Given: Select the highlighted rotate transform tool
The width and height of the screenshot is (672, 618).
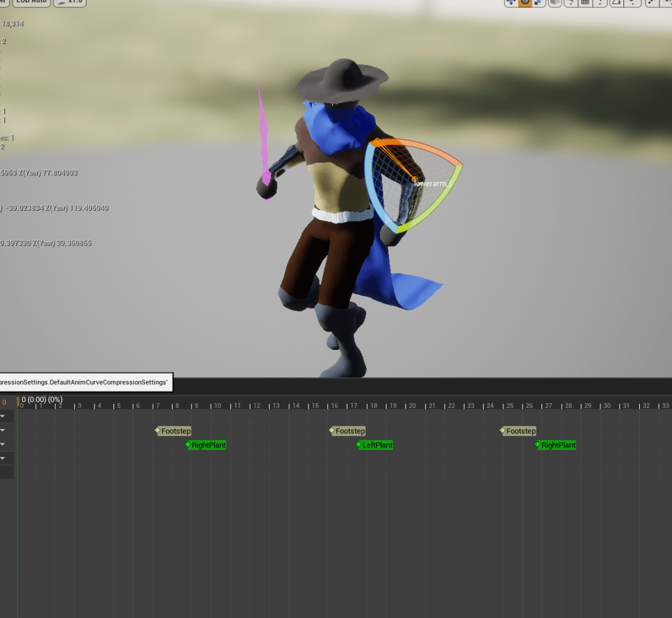Looking at the screenshot, I should click(525, 3).
